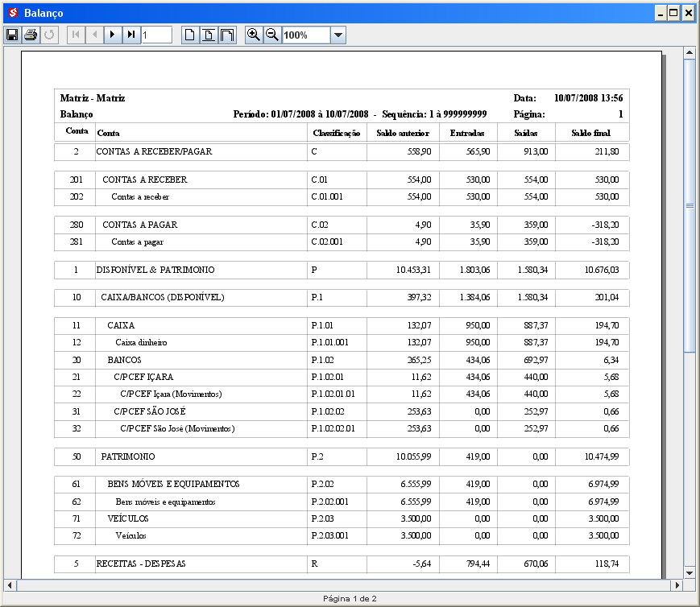
Task: Click the 'C/P CEF IÇARA' account text
Action: tap(143, 377)
